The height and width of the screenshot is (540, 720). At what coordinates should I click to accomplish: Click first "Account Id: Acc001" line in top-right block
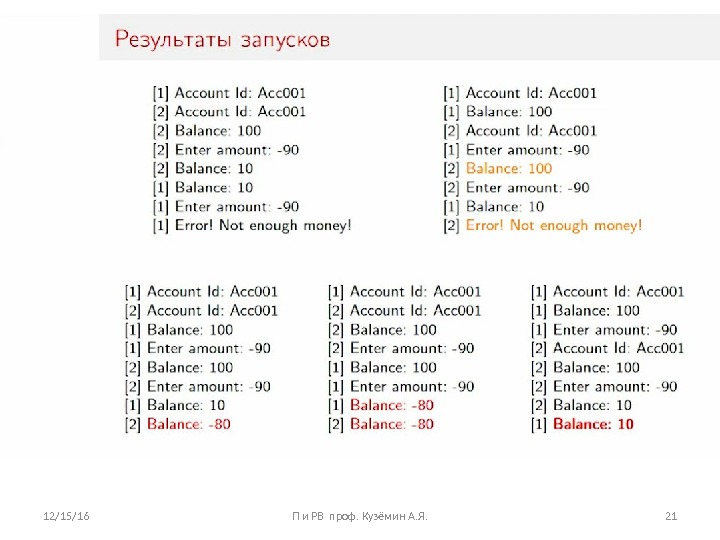click(520, 93)
